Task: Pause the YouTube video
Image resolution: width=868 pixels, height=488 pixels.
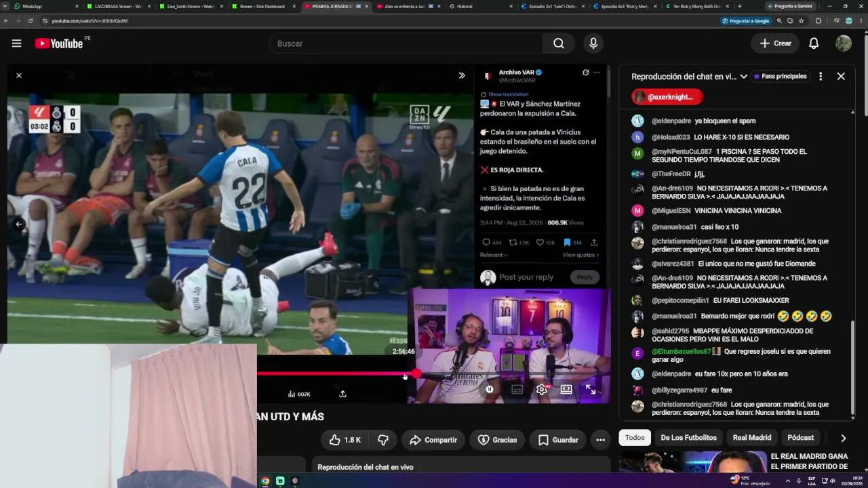Action: tap(490, 389)
